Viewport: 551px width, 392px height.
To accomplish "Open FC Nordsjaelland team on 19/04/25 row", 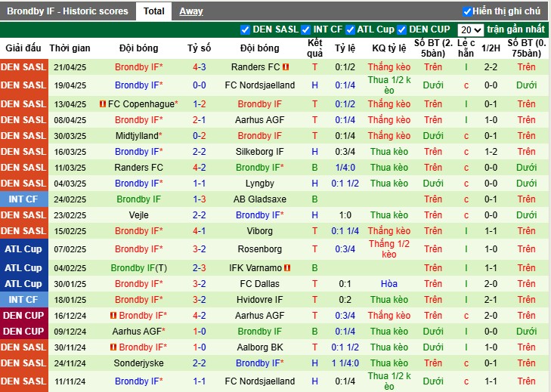I will pyautogui.click(x=260, y=85).
